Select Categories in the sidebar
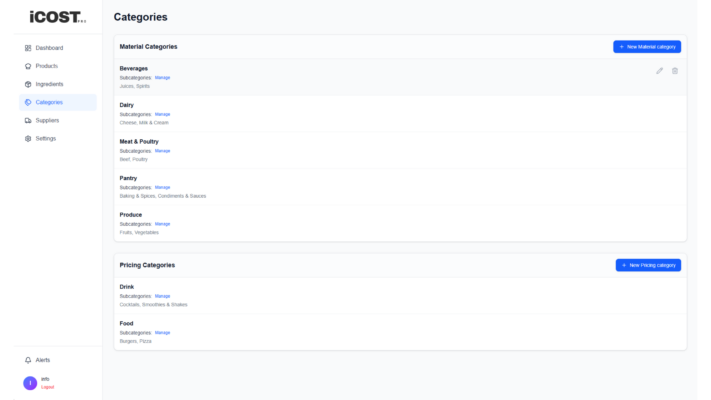The height and width of the screenshot is (400, 711). click(x=58, y=102)
